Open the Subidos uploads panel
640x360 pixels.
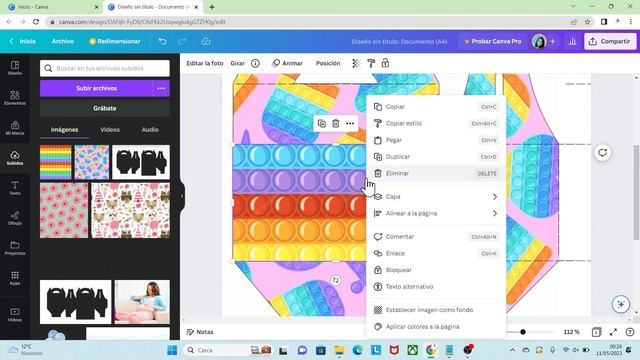(15, 158)
